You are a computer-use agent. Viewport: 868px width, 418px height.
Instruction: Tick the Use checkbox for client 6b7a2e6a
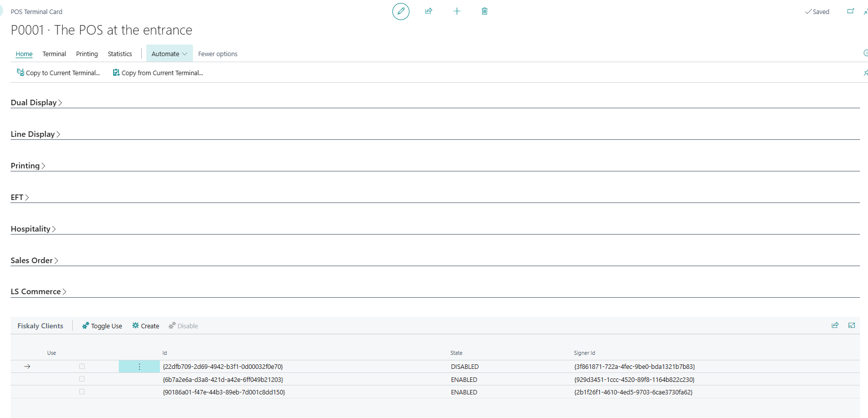(x=82, y=379)
